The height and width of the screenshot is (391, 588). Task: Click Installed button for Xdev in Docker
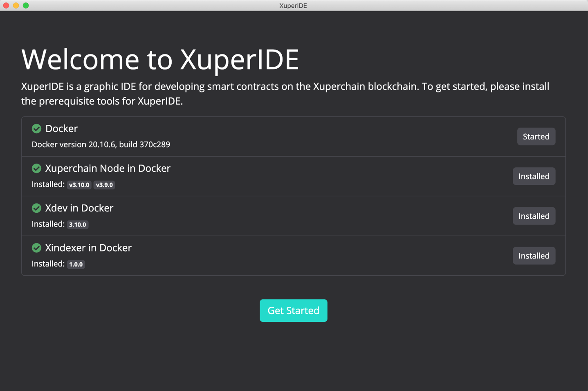(x=534, y=216)
